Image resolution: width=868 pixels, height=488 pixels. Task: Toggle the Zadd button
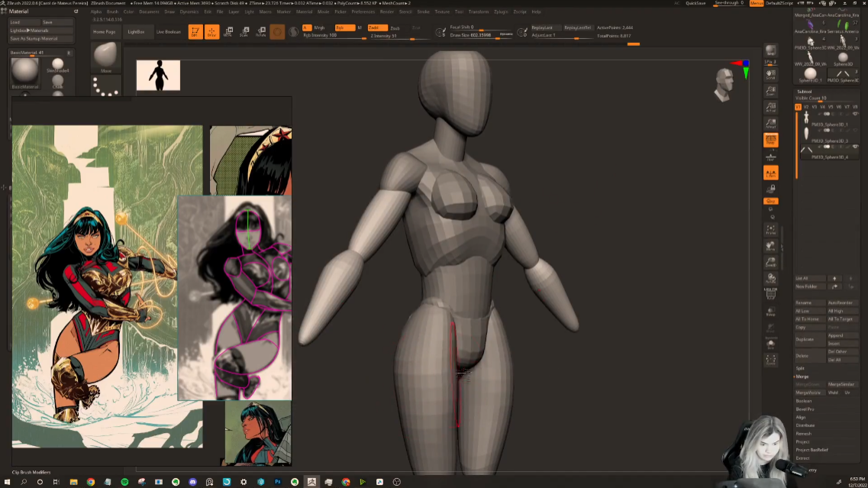(377, 27)
